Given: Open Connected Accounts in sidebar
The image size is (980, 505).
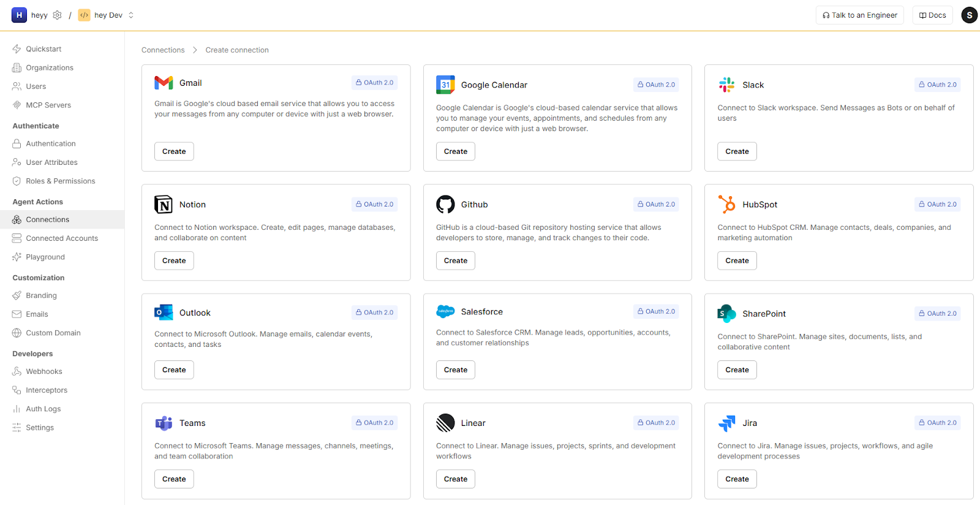Looking at the screenshot, I should click(61, 238).
